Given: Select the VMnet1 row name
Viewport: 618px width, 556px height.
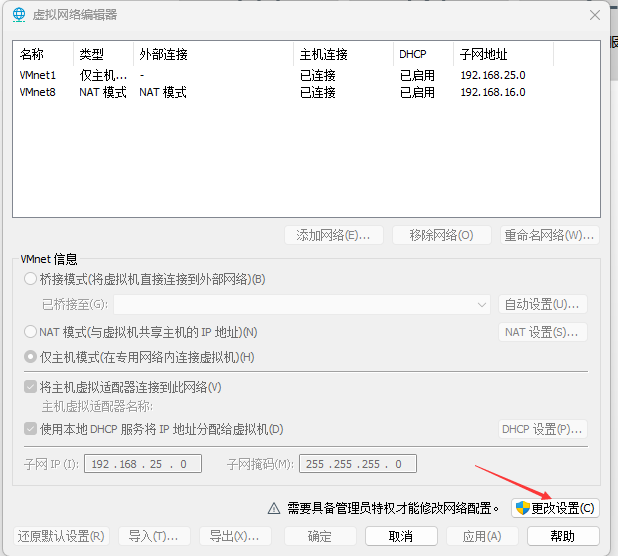Looking at the screenshot, I should point(38,75).
